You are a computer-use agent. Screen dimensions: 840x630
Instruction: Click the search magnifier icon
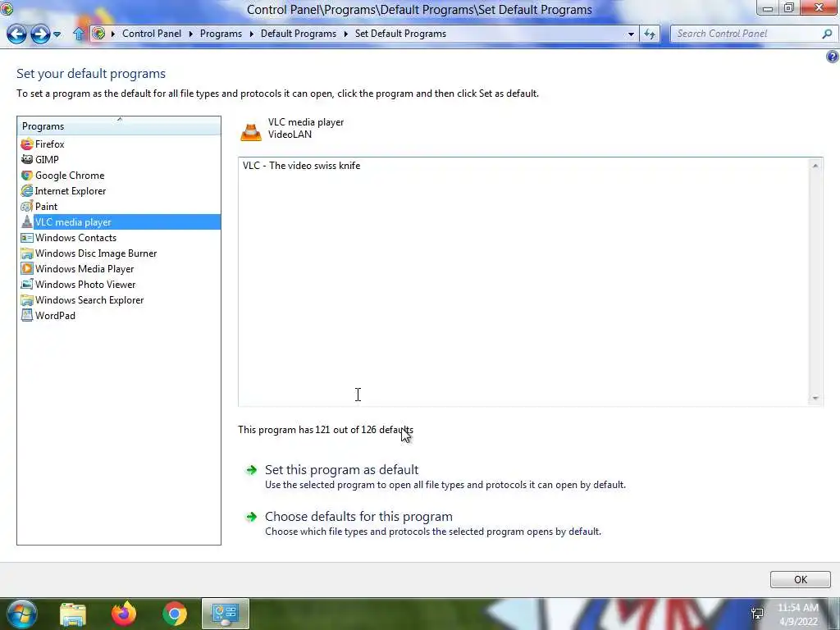click(x=827, y=34)
